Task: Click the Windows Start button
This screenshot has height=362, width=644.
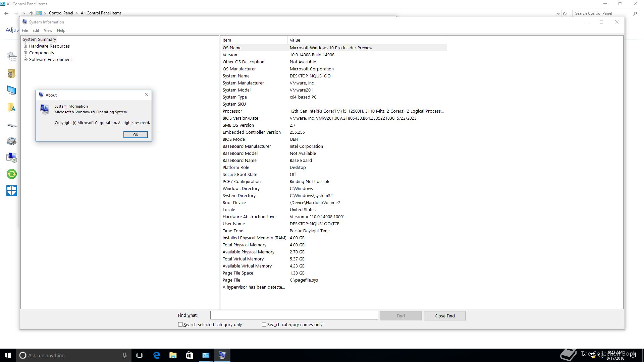Action: tap(8, 355)
